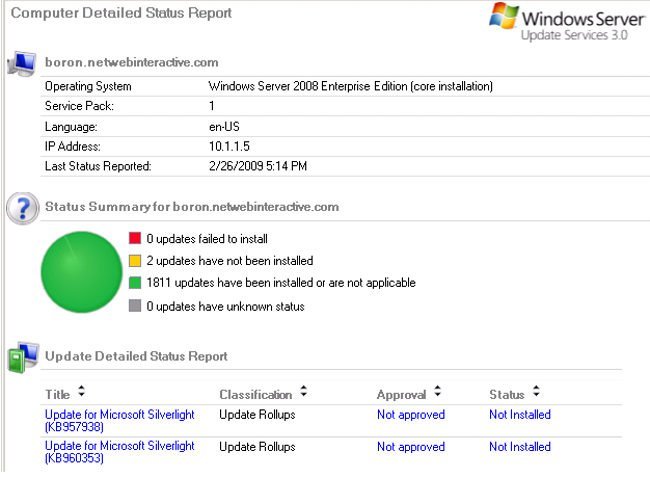Click the gray unknown status legend square
This screenshot has height=478, width=650.
point(135,306)
